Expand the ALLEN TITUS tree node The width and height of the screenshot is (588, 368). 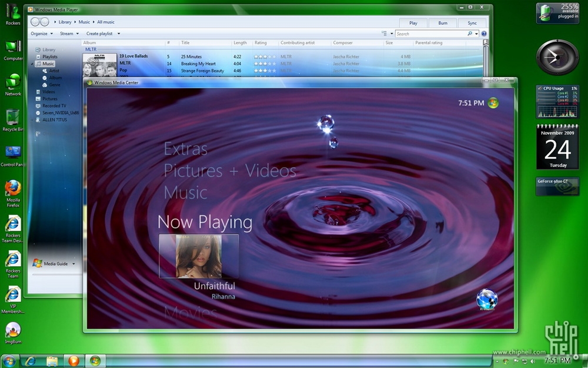pos(32,120)
